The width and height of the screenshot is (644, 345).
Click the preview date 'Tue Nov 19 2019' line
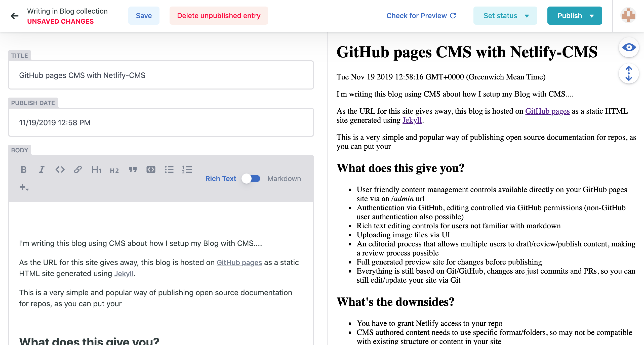pos(441,77)
